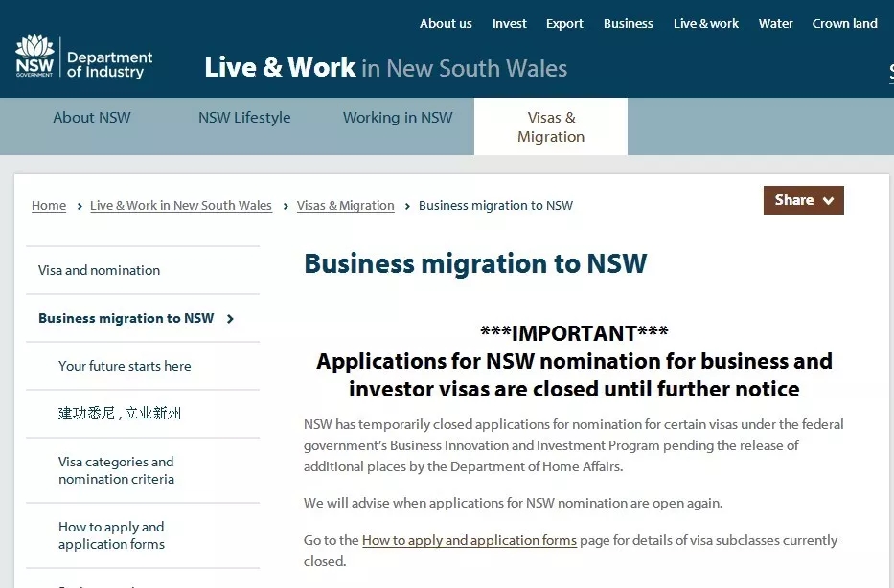The width and height of the screenshot is (894, 588).
Task: Click the Business migration to NSW page heading
Action: pos(475,263)
